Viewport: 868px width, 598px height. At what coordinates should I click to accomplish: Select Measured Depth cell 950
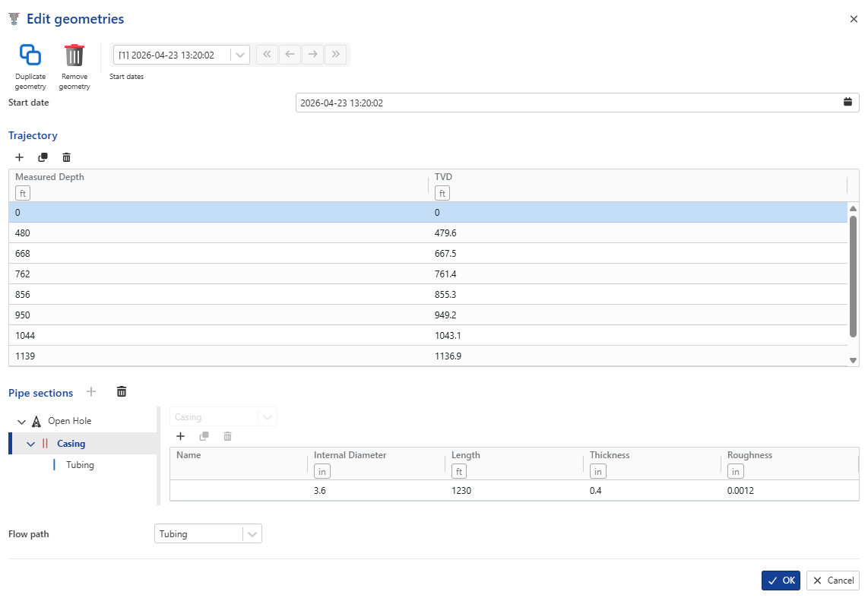219,315
